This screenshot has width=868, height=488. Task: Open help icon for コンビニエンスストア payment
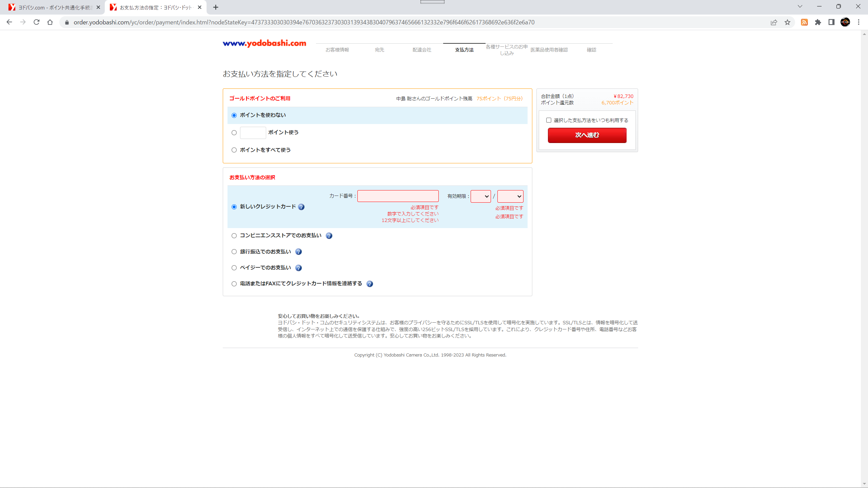click(329, 236)
